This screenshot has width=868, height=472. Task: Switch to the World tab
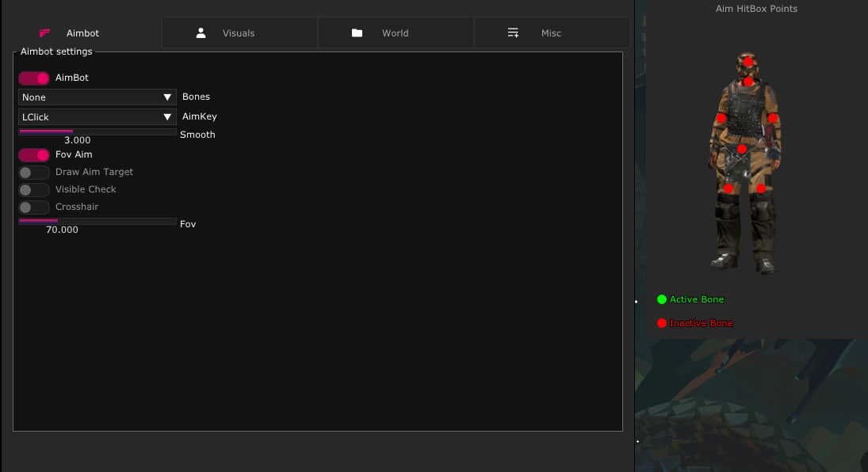(x=395, y=33)
